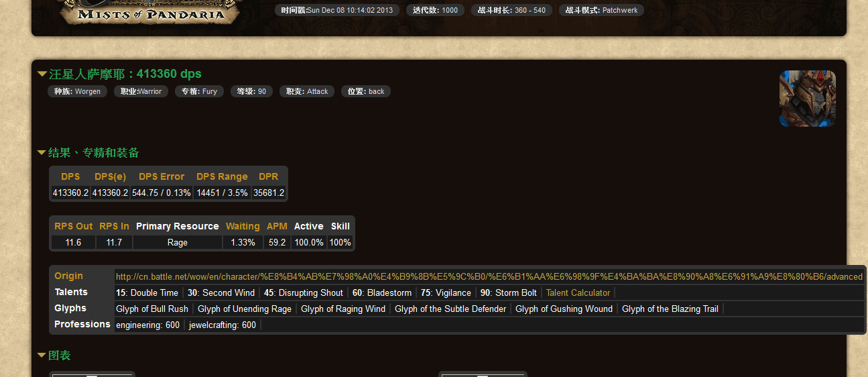Click the DPS value 413360.2
Viewport: 868px width, 377px height.
tap(70, 193)
